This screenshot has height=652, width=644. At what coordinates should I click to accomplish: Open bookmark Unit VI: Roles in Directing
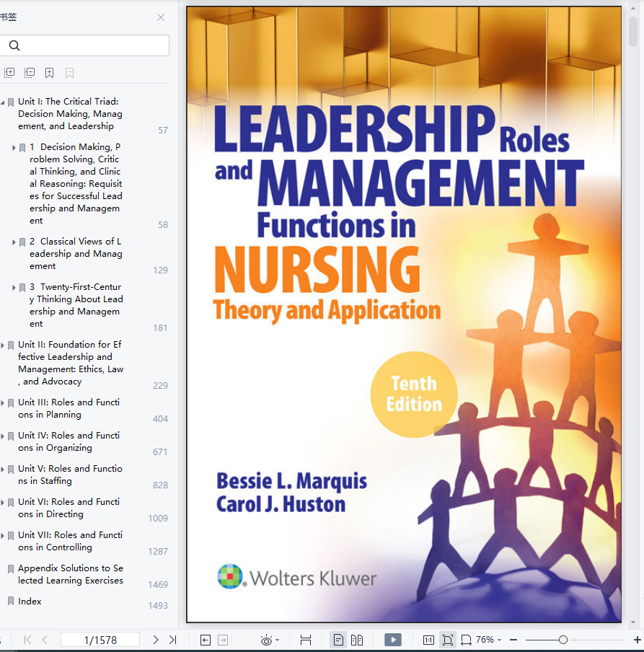click(x=69, y=508)
